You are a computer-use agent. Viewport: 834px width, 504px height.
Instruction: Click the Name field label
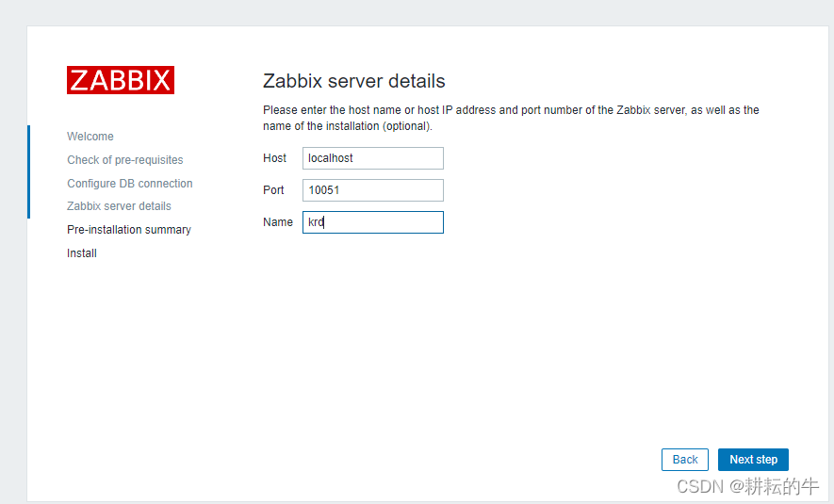(278, 222)
